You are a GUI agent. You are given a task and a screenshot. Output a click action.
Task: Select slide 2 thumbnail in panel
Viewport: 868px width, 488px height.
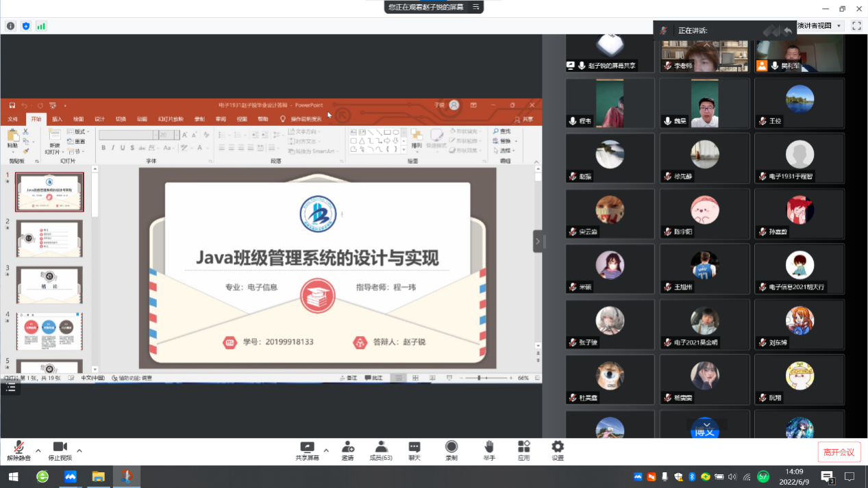point(49,237)
